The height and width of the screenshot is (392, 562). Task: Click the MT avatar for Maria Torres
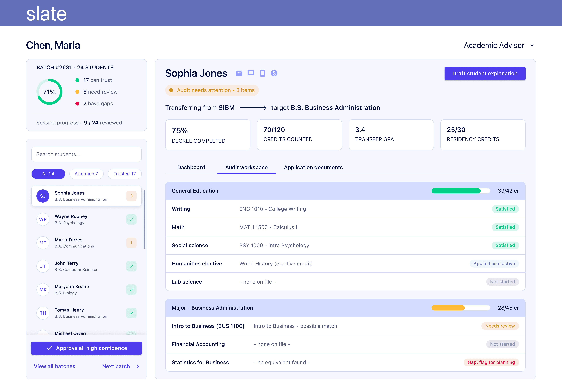[x=43, y=243]
